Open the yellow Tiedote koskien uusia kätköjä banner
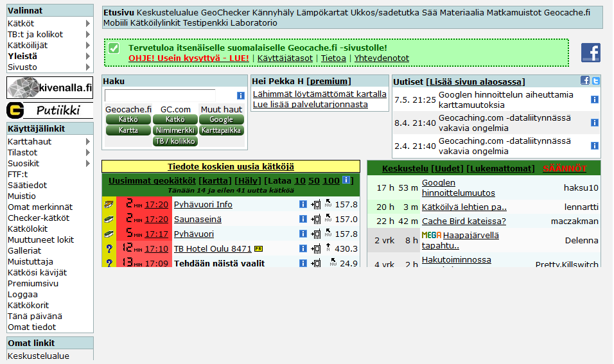Screen dimensions: 614x364 231,166
